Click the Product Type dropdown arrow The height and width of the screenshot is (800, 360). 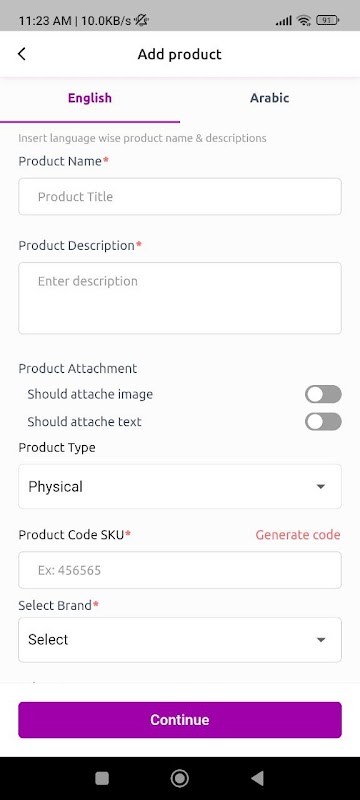pyautogui.click(x=321, y=487)
